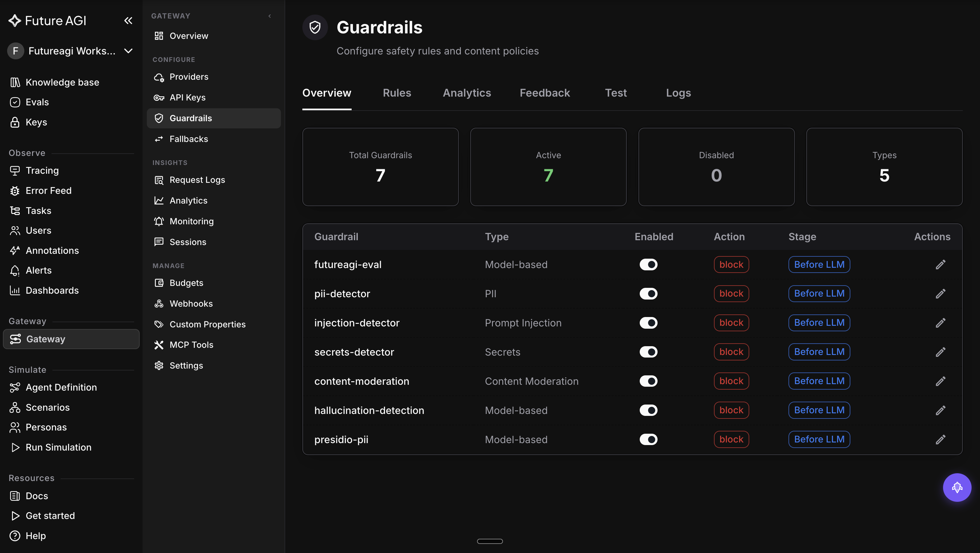This screenshot has height=553, width=980.
Task: Open the Scenarios sidebar item
Action: click(x=71, y=407)
